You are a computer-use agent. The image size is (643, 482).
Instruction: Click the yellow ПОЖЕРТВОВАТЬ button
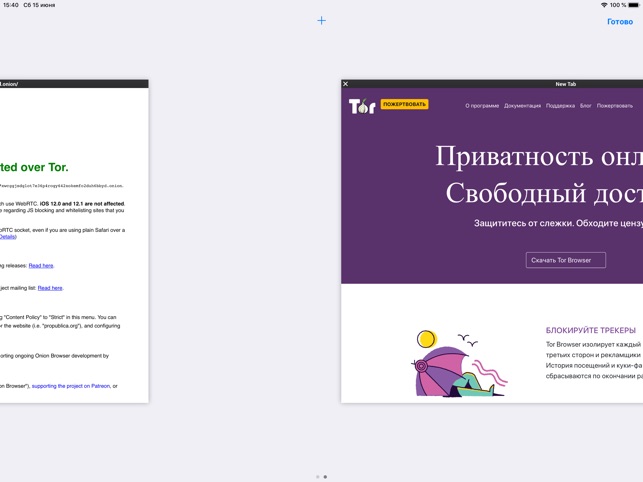(x=404, y=104)
